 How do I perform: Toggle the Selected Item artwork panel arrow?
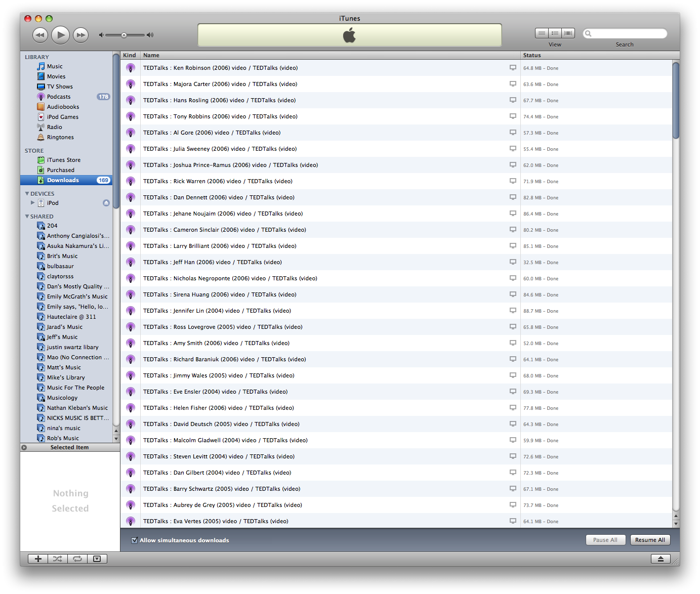24,447
